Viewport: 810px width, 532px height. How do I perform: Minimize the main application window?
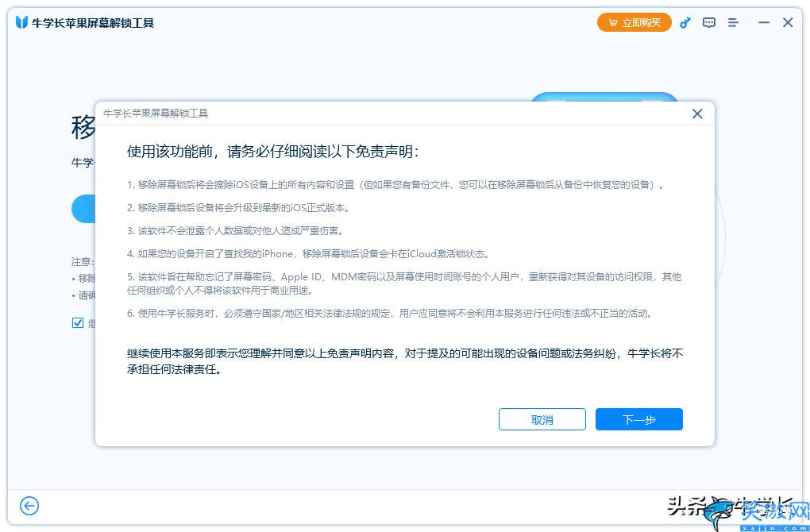click(x=763, y=22)
